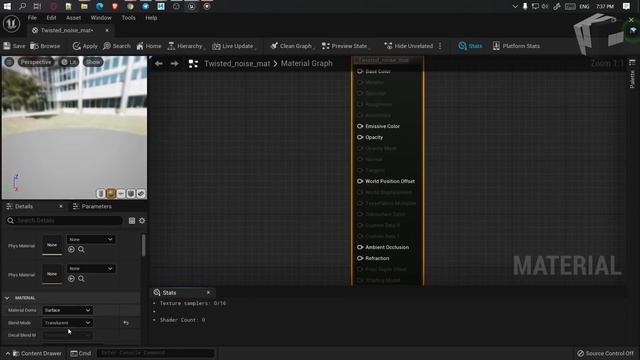The height and width of the screenshot is (360, 640).
Task: Toggle the Stats button in the toolbar
Action: coord(470,46)
